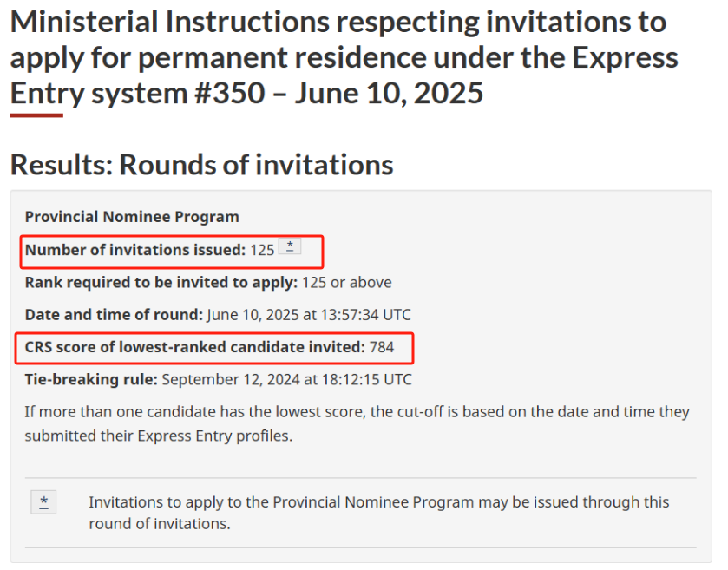Select the 'Provincial Nominee Program' bold label

tap(132, 217)
